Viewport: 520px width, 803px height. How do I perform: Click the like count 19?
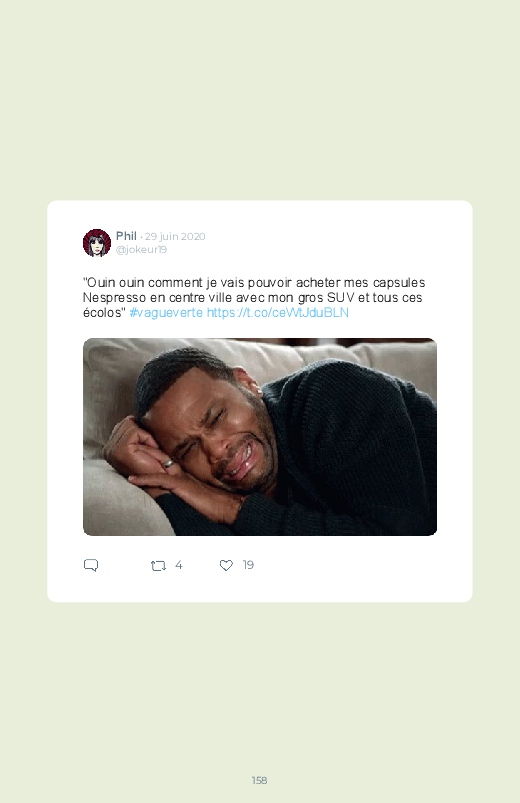coord(248,565)
